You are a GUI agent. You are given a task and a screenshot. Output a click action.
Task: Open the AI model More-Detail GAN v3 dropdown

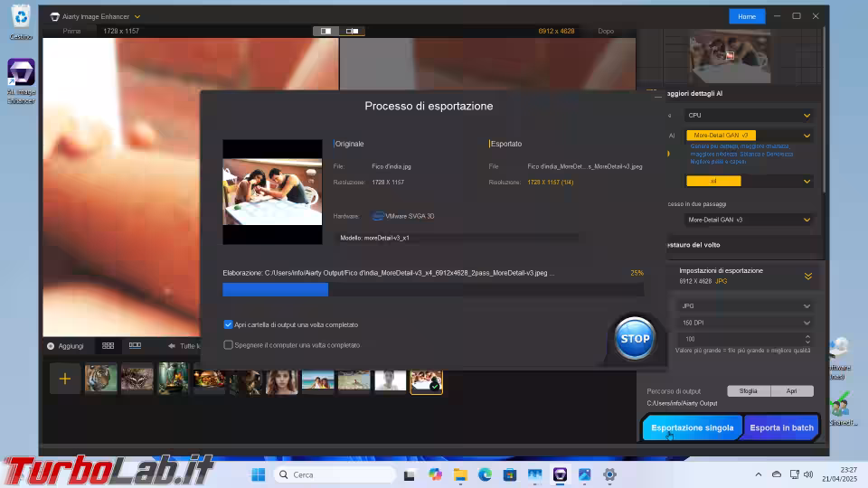point(749,135)
